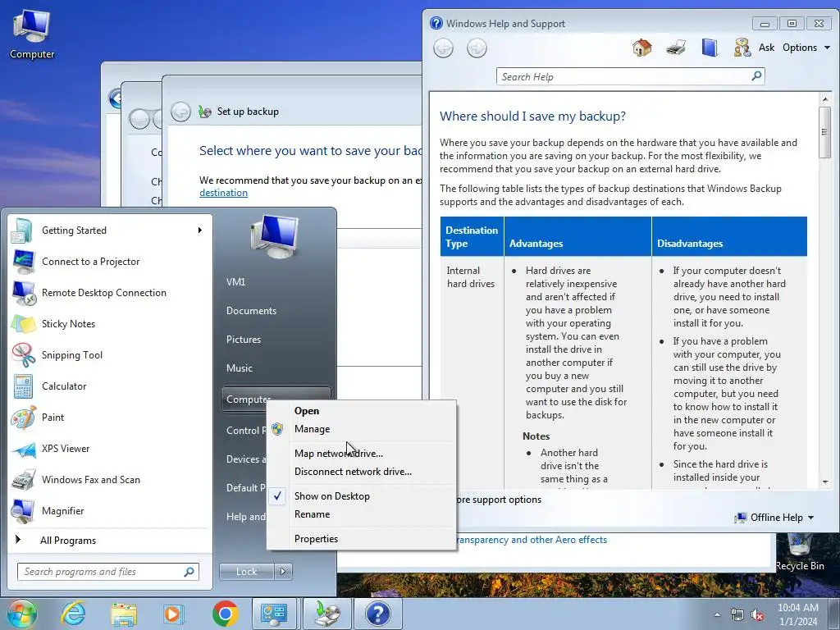Click user account picture in Start menu
This screenshot has width=840, height=630.
pos(274,235)
